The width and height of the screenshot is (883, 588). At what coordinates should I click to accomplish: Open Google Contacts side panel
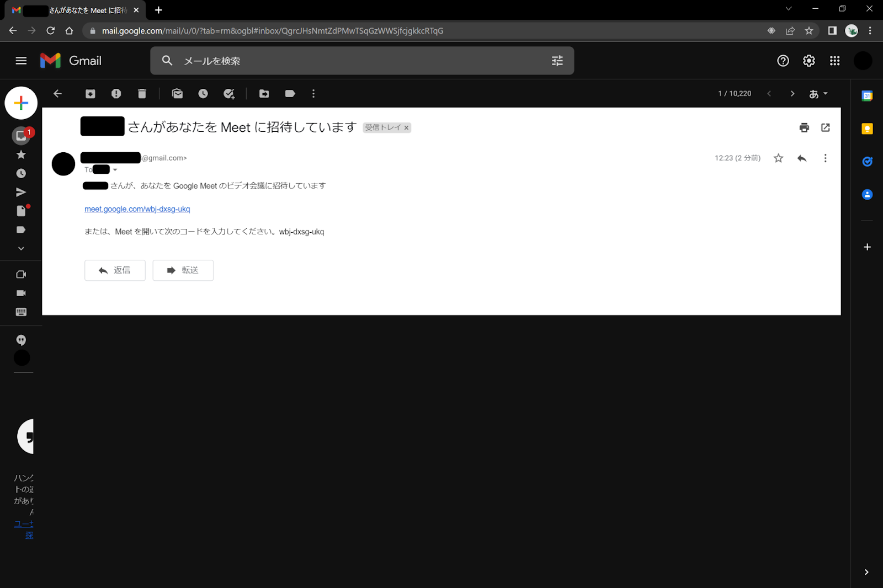(x=867, y=194)
